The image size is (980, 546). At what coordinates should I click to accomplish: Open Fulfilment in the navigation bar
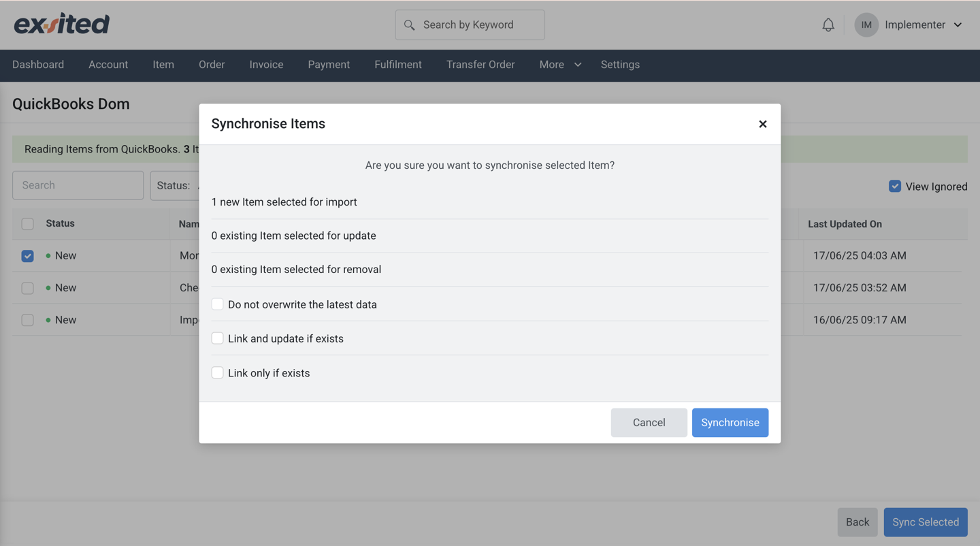coord(398,65)
